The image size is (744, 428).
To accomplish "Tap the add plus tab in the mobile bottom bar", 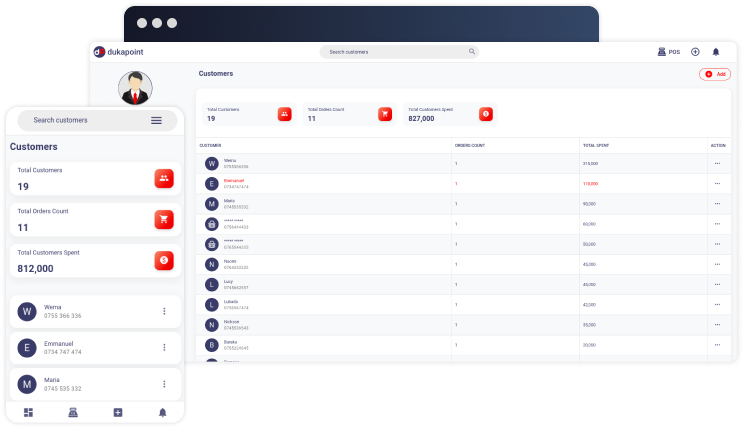I will (x=118, y=412).
